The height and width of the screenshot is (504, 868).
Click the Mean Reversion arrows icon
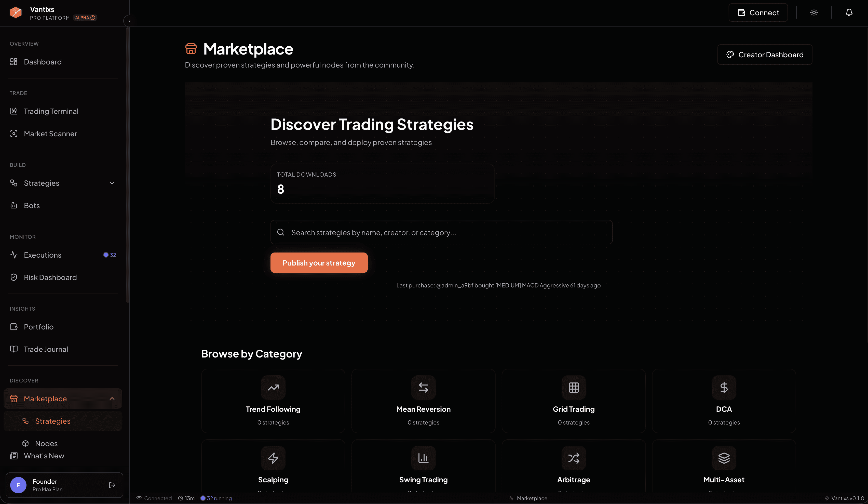coord(423,388)
